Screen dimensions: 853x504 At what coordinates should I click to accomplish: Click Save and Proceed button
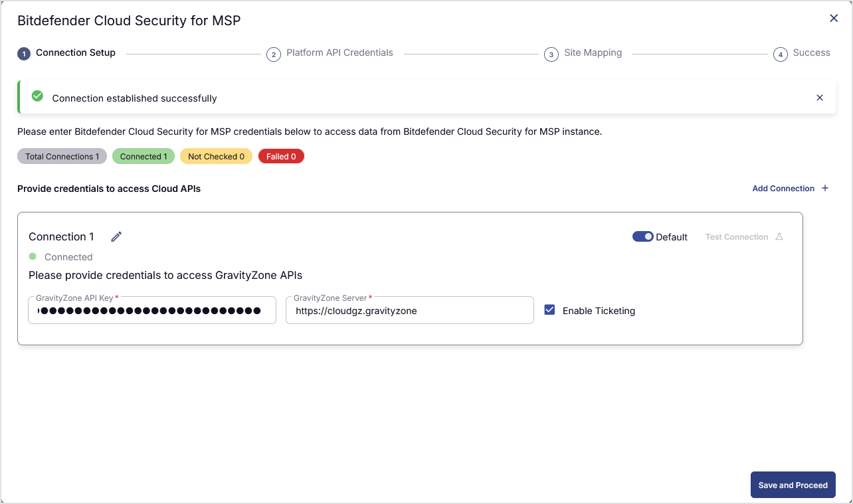[x=793, y=485]
